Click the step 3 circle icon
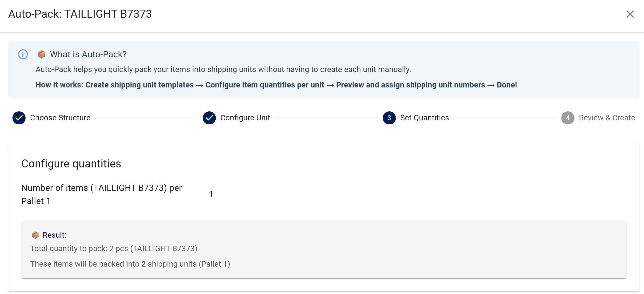644x294 pixels. click(389, 118)
